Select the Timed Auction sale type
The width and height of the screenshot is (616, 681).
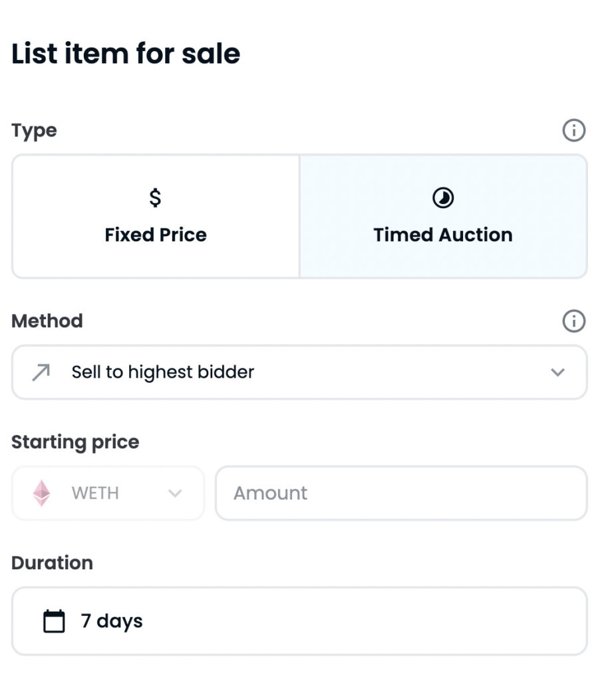click(443, 217)
